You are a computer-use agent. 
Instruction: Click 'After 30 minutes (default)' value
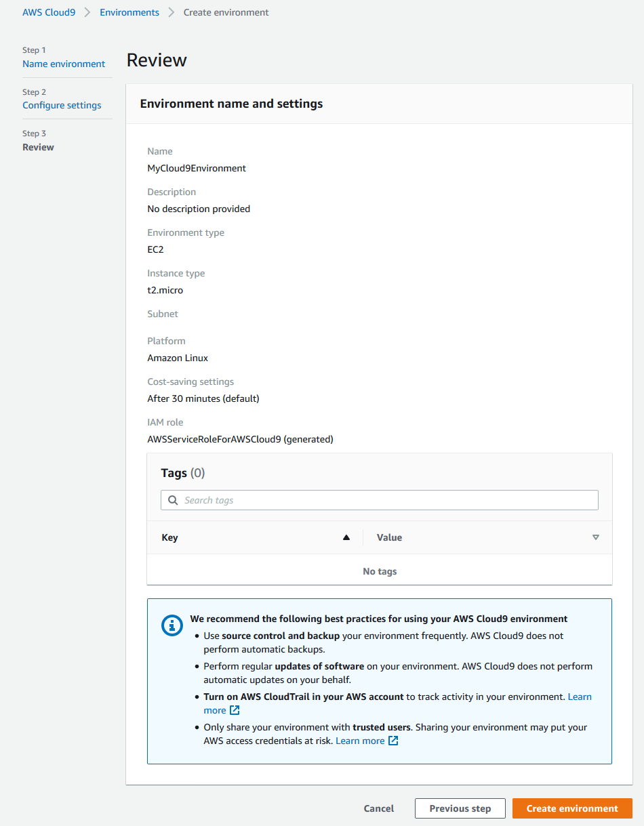click(x=203, y=398)
